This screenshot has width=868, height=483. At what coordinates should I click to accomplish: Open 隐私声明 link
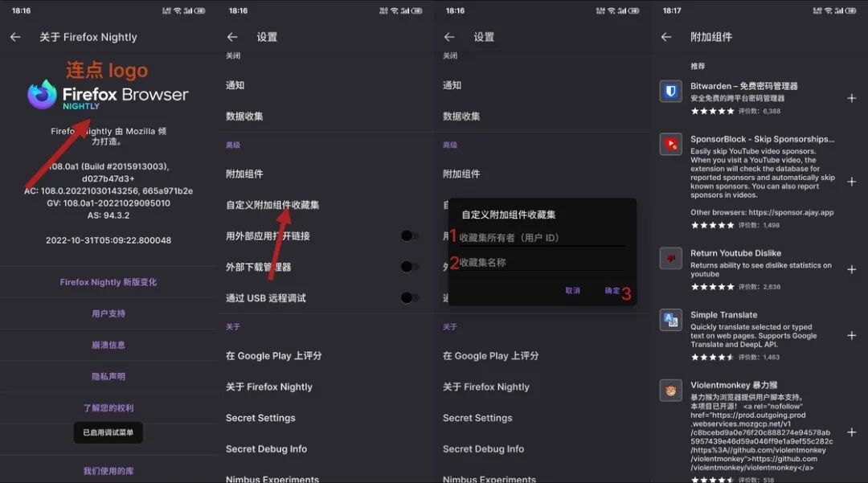(108, 377)
